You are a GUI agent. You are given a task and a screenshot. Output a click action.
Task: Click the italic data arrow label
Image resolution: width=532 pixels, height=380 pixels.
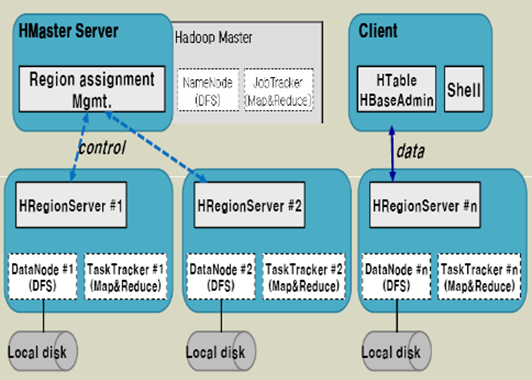[411, 151]
